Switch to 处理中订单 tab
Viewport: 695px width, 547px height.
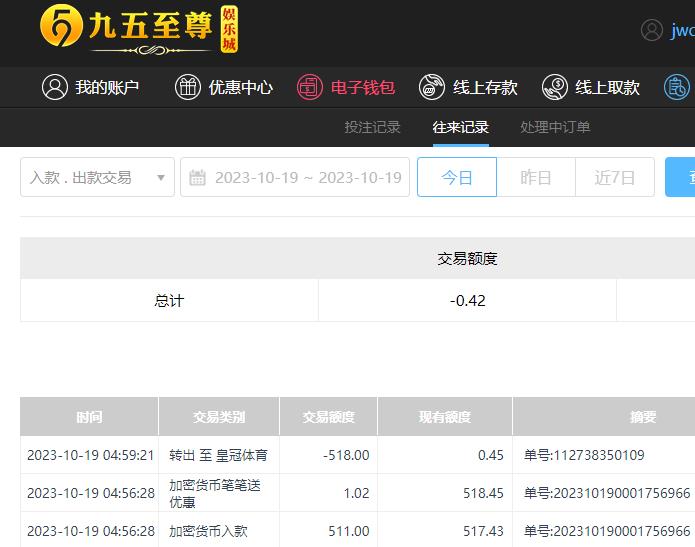pos(555,127)
